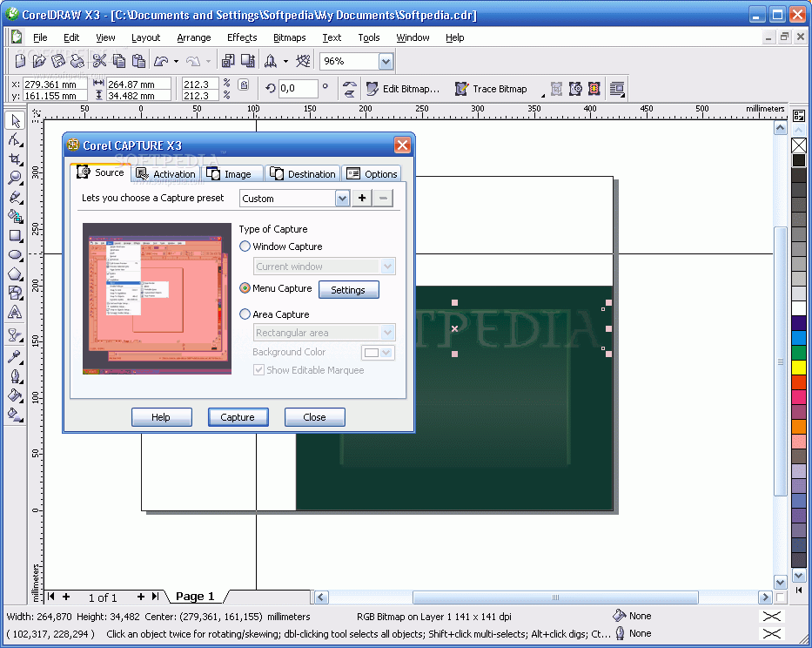Switch to the Destination tab
Image resolution: width=812 pixels, height=648 pixels.
click(302, 174)
